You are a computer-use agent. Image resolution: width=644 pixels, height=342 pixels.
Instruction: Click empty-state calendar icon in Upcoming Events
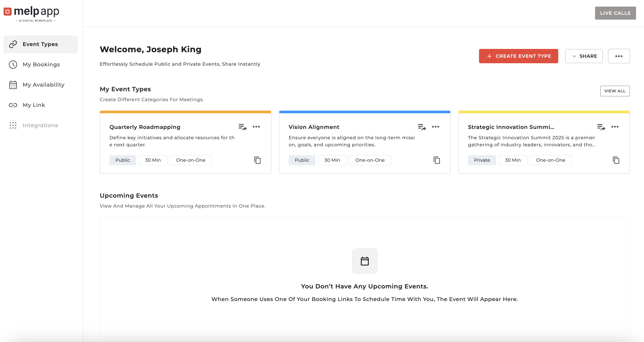click(365, 261)
